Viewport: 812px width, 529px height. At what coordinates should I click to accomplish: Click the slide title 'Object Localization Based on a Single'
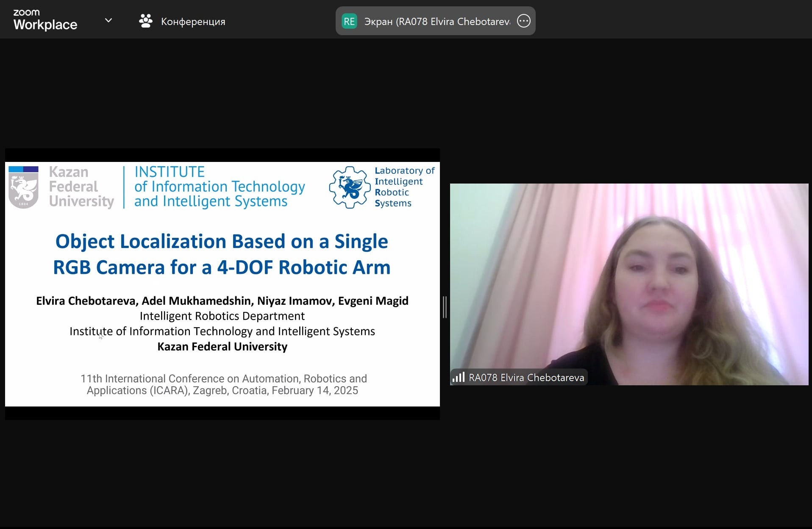[222, 241]
